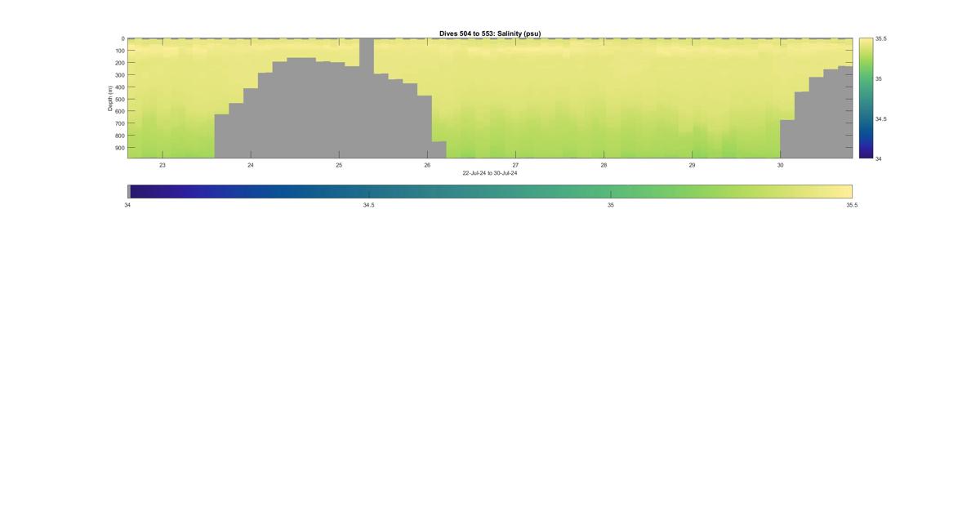Click x-axis tick label 24
This screenshot has height=508, width=980.
click(251, 165)
